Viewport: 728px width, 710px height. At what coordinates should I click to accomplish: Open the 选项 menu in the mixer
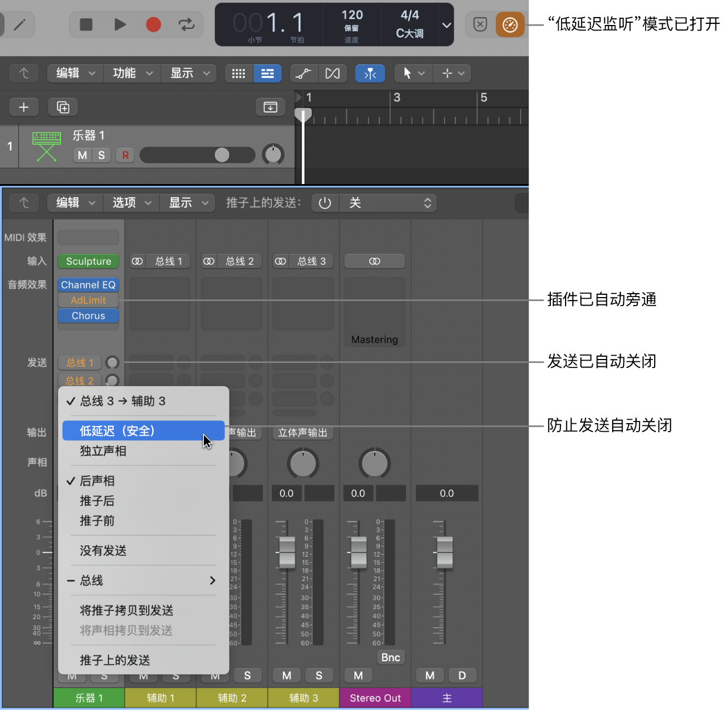(x=130, y=203)
